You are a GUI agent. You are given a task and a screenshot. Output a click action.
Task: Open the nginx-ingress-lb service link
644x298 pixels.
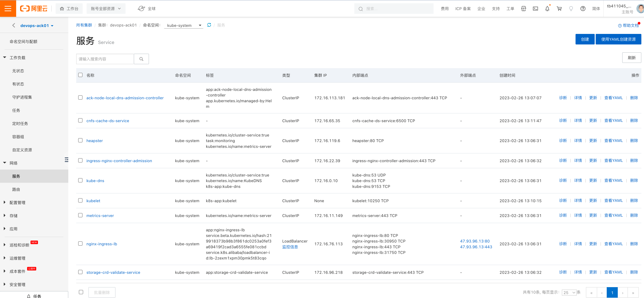tap(101, 244)
